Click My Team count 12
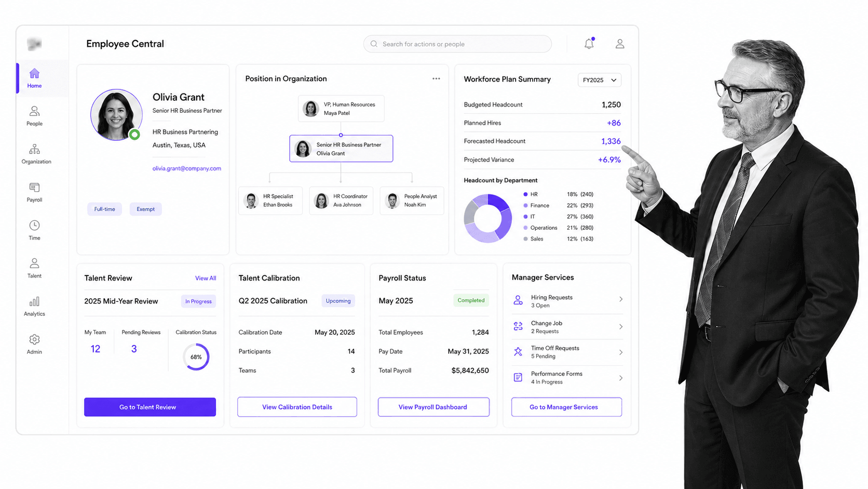The width and height of the screenshot is (868, 489). 96,349
